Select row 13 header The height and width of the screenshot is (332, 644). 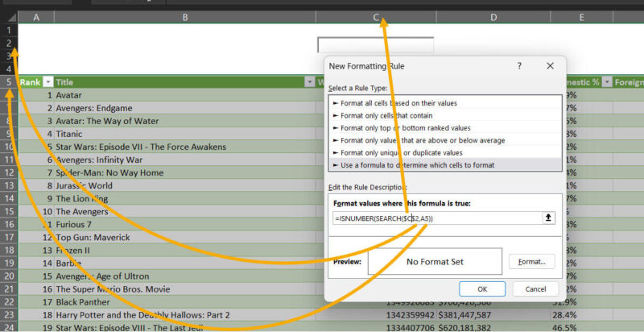tap(9, 185)
